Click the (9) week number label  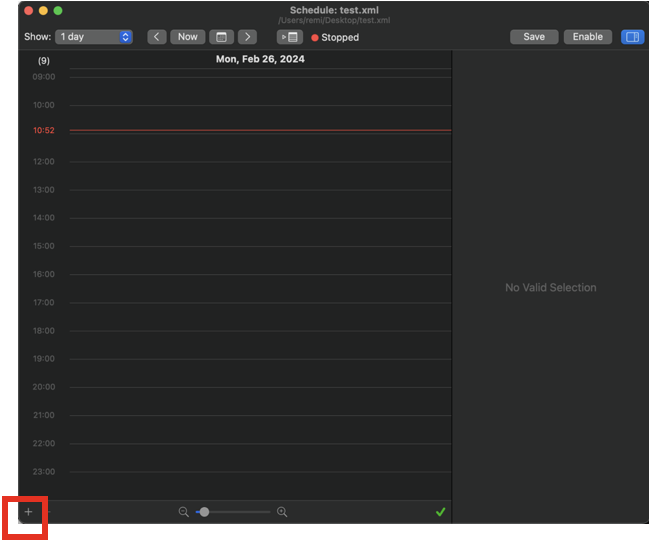coord(44,61)
